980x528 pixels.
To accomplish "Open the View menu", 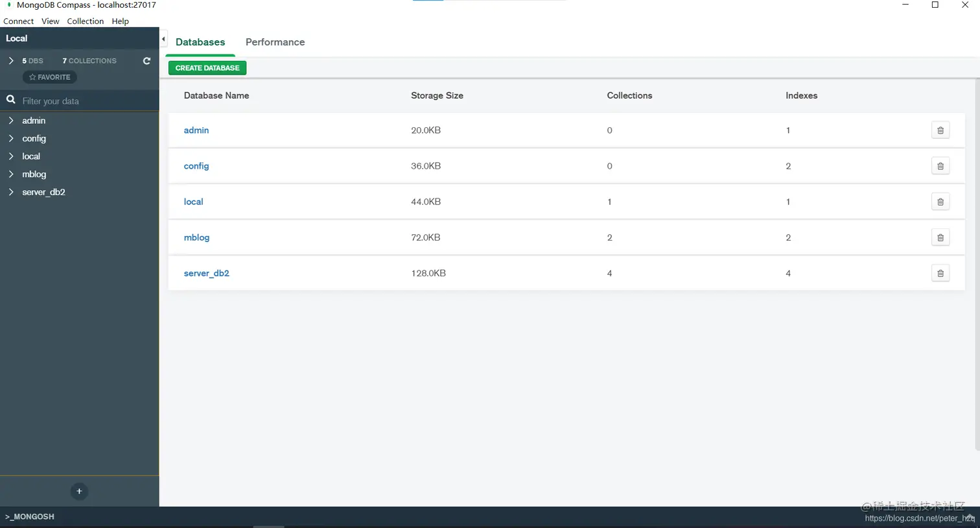I will (x=50, y=21).
